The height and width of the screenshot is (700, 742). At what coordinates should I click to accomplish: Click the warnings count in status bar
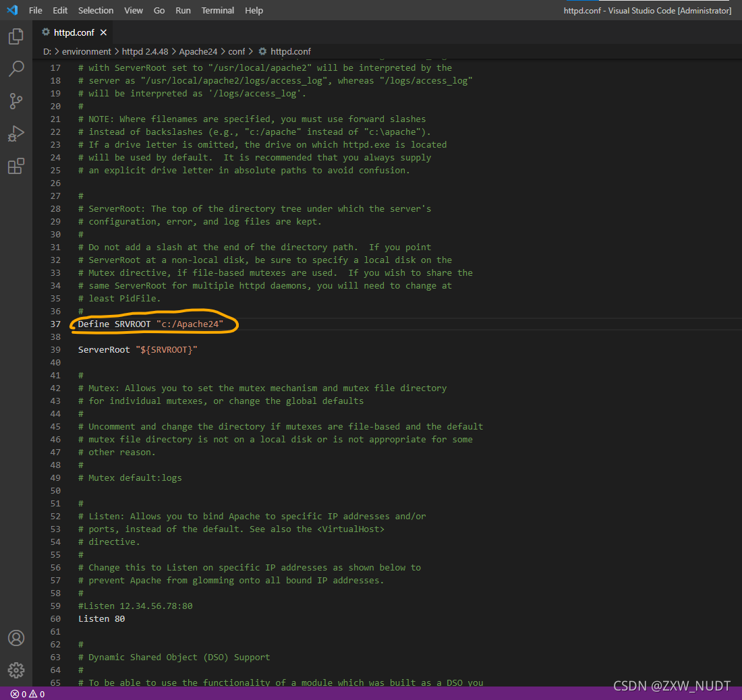tap(37, 694)
